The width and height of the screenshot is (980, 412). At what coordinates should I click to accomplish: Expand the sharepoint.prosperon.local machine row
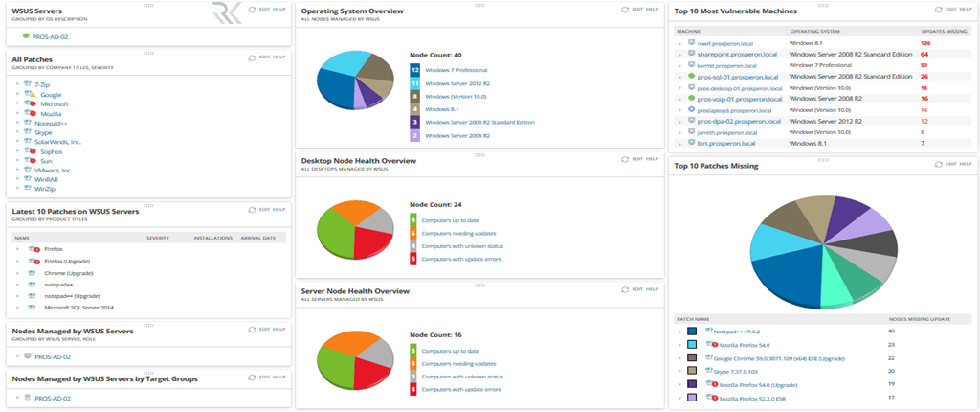click(x=680, y=55)
